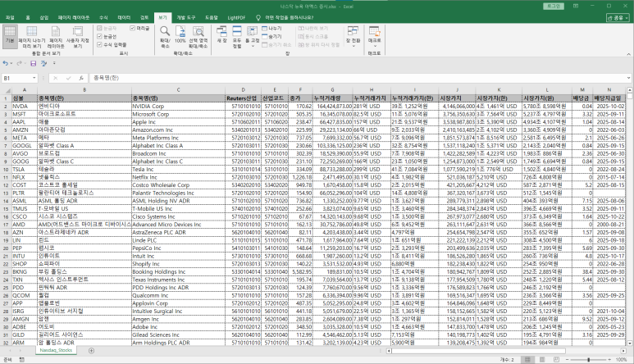Expand the formula bar chevron
Screen dimensions: 634x364
click(629, 78)
